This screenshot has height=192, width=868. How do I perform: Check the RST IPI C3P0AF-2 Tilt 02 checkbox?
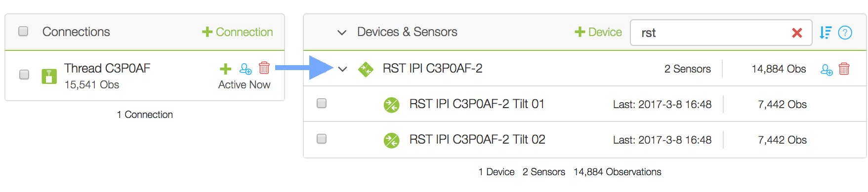(x=322, y=139)
